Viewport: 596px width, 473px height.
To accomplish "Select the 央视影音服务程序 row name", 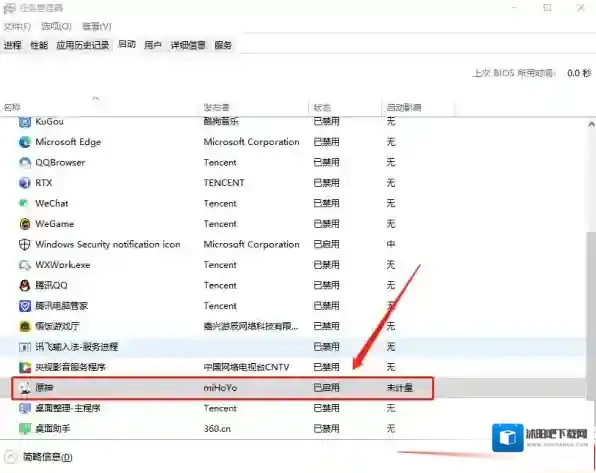I will pyautogui.click(x=71, y=367).
